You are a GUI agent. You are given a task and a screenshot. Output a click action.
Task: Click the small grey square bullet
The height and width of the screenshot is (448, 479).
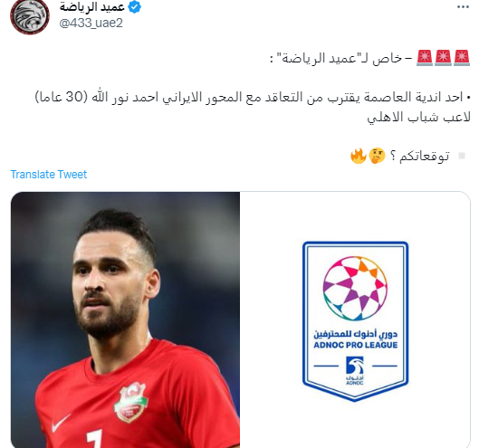coord(462,156)
